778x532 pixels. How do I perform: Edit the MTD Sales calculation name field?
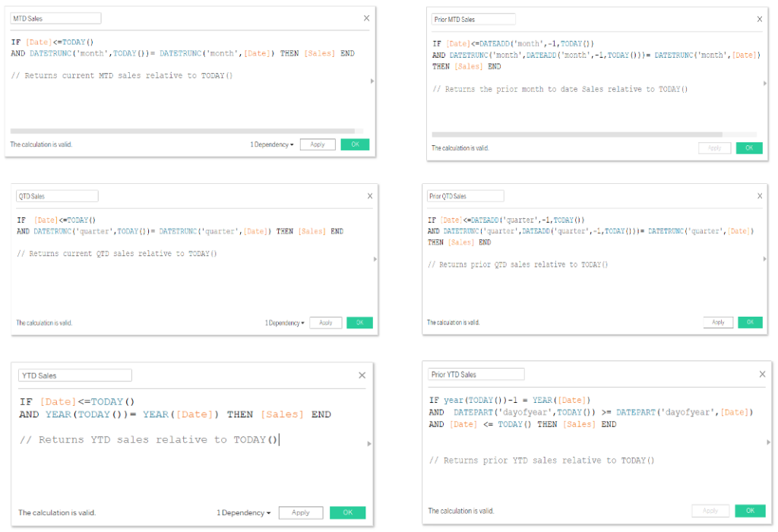point(55,18)
